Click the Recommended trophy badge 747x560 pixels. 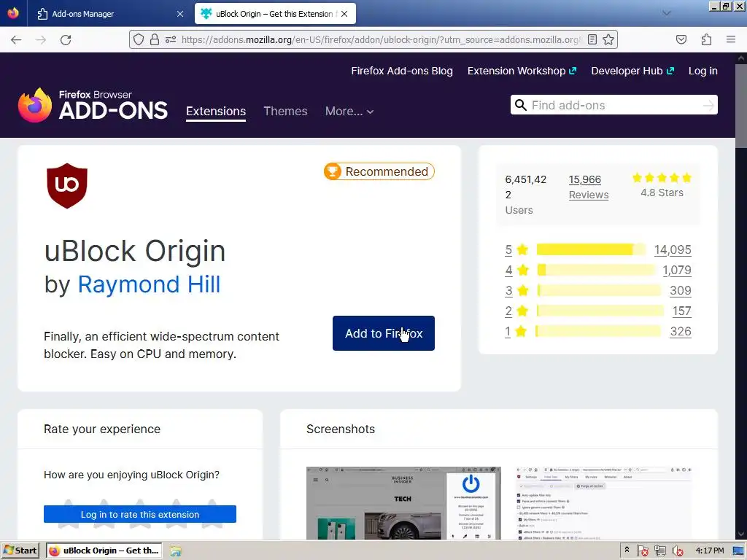pos(379,171)
